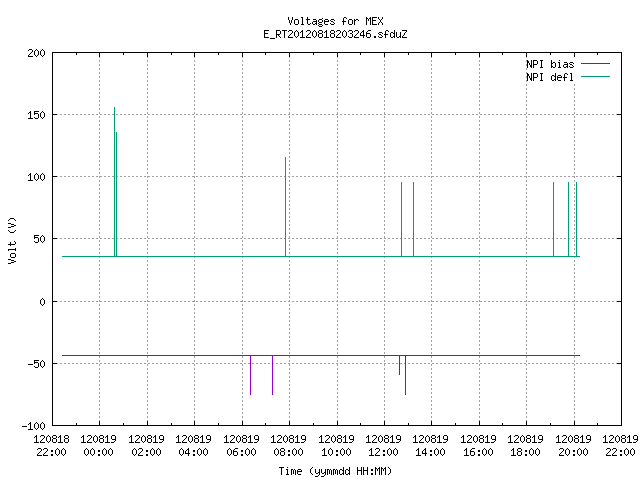Select the filename E_RT20120818203246.sfduZ subtitle
Image resolution: width=640 pixels, height=480 pixels.
[335, 34]
